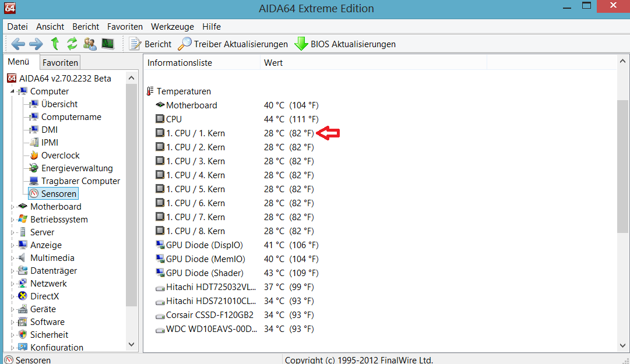
Task: Click the Informationsliste column header
Action: [202, 62]
